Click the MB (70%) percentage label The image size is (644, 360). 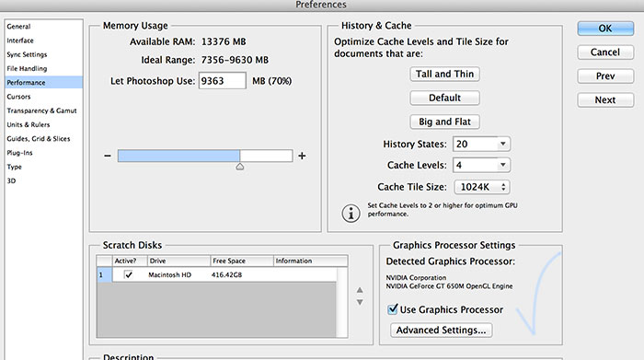click(272, 81)
